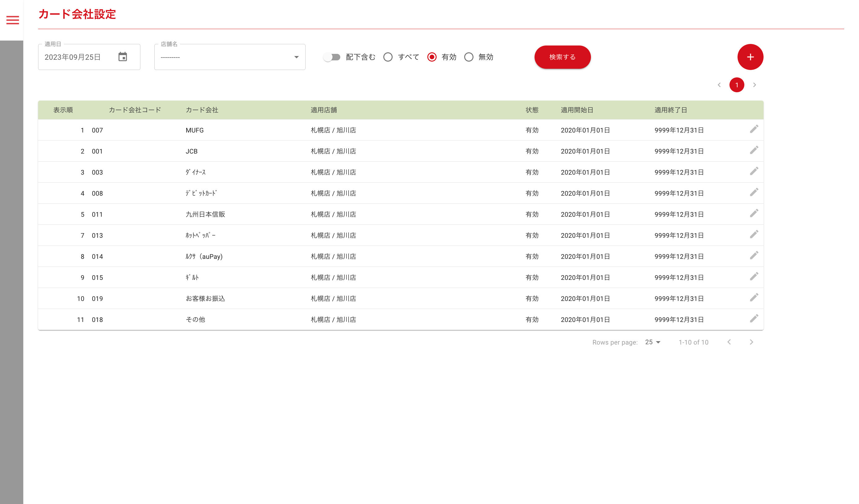This screenshot has width=859, height=504.
Task: Click edit pencil for その他 row
Action: [x=754, y=319]
